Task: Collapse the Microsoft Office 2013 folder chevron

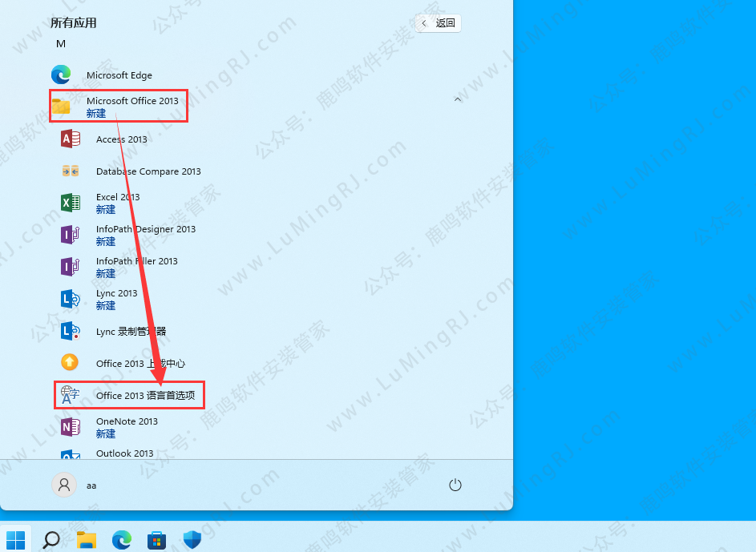Action: 458,100
